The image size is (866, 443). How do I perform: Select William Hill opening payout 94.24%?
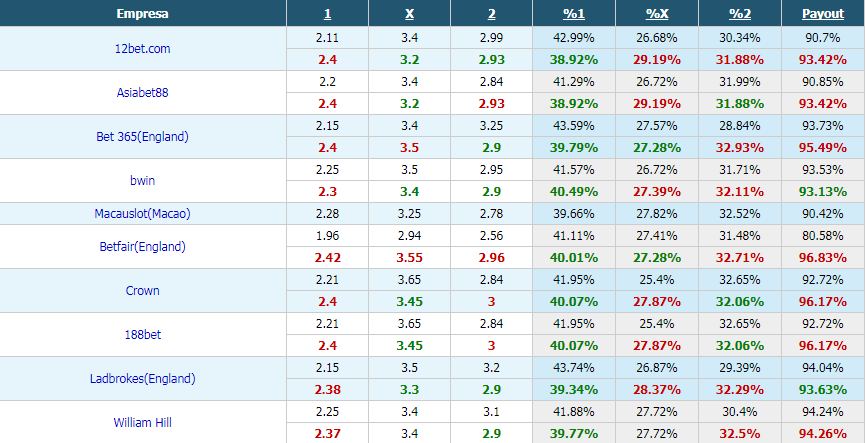[823, 412]
